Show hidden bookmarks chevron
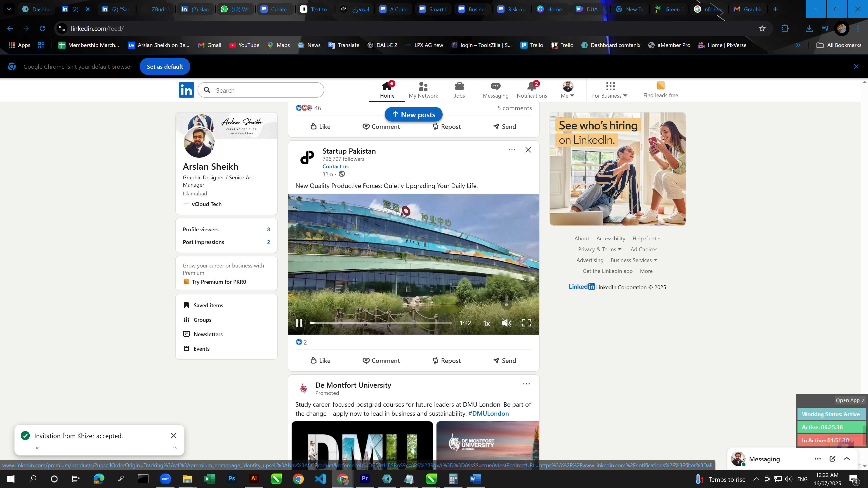The height and width of the screenshot is (488, 868). pos(798,45)
